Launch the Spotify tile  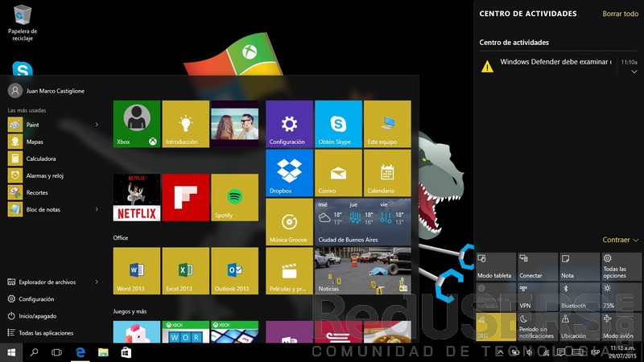click(234, 197)
